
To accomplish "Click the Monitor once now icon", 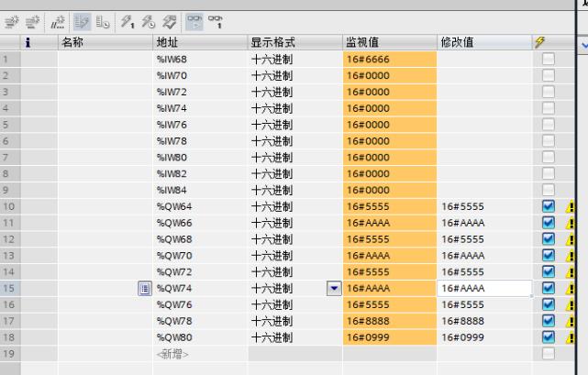I will (216, 22).
